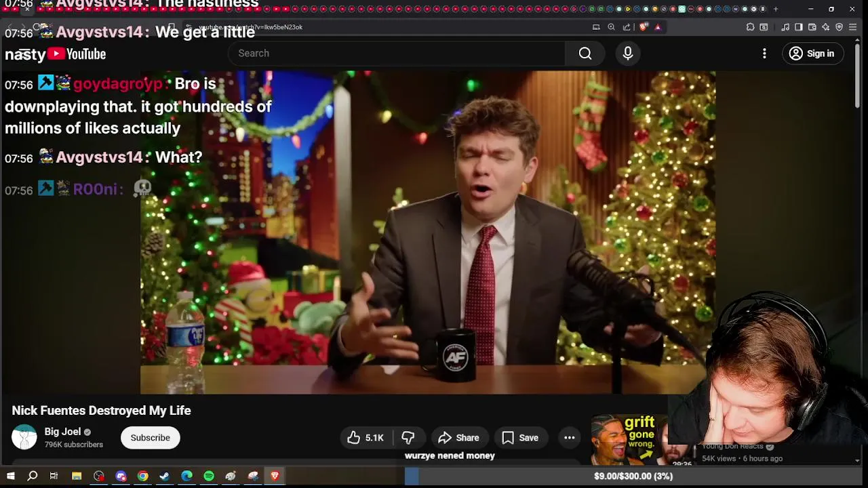Open Big Joel channel avatar

click(24, 437)
